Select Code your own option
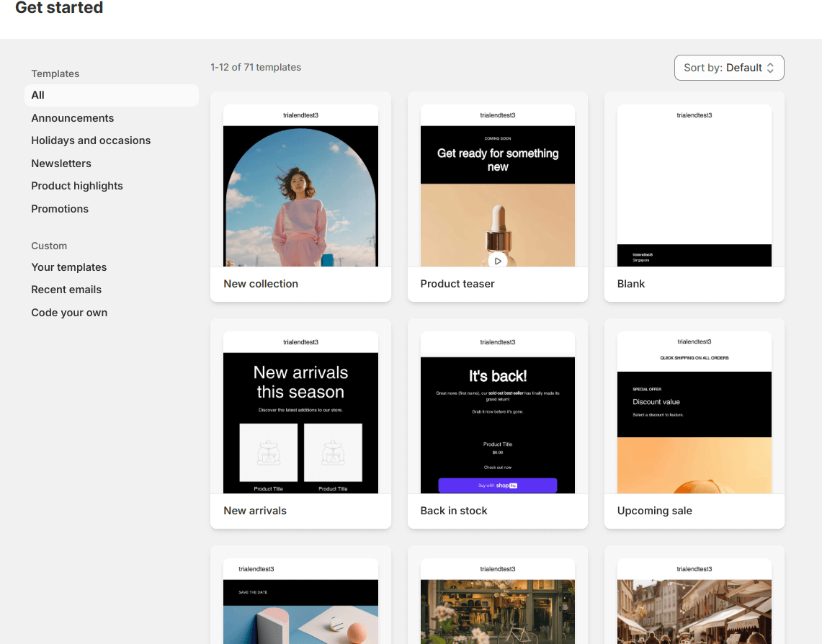Viewport: 822px width, 644px height. 69,312
